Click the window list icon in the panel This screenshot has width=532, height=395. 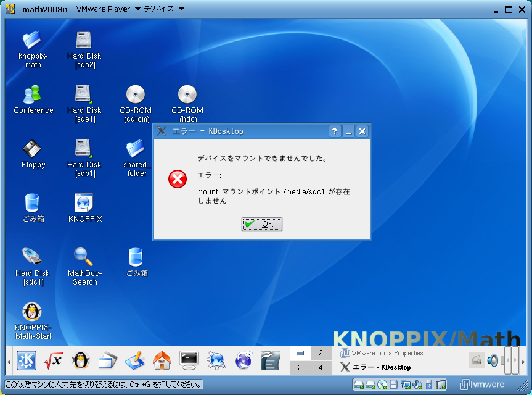point(108,360)
